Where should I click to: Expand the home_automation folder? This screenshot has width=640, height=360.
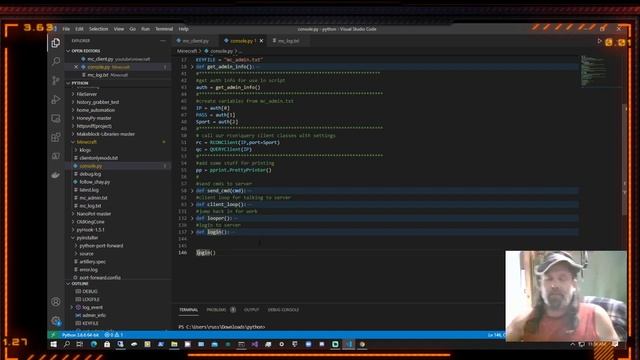pyautogui.click(x=96, y=110)
